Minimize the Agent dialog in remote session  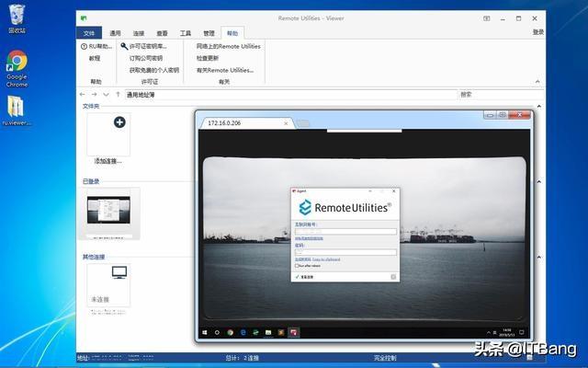click(370, 191)
